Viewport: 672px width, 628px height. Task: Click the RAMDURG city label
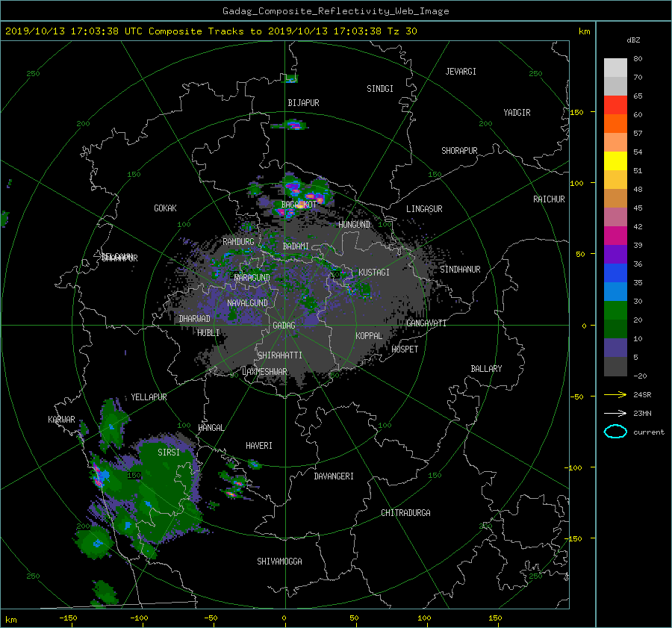(238, 242)
